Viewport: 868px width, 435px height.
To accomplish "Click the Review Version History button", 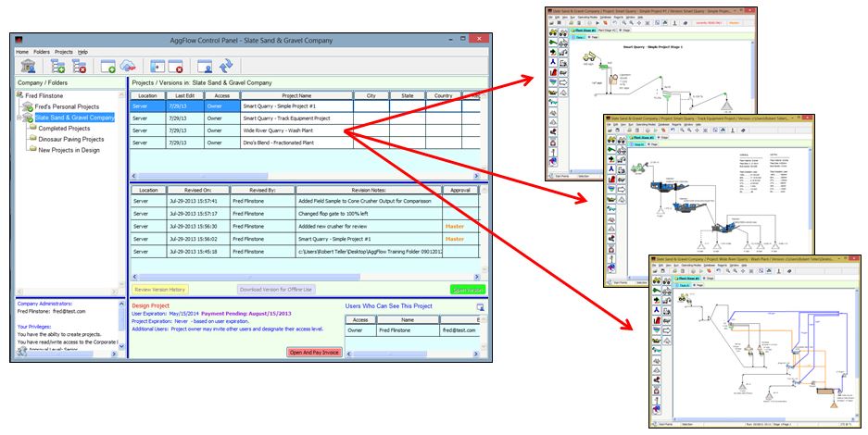I will click(160, 290).
